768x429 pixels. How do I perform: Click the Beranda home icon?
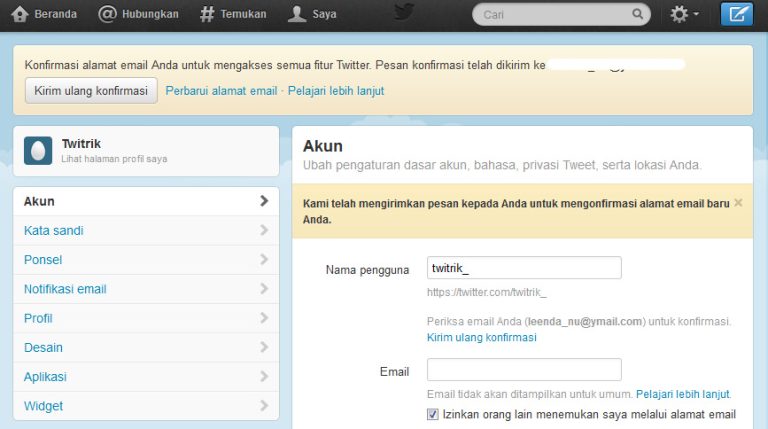point(20,14)
